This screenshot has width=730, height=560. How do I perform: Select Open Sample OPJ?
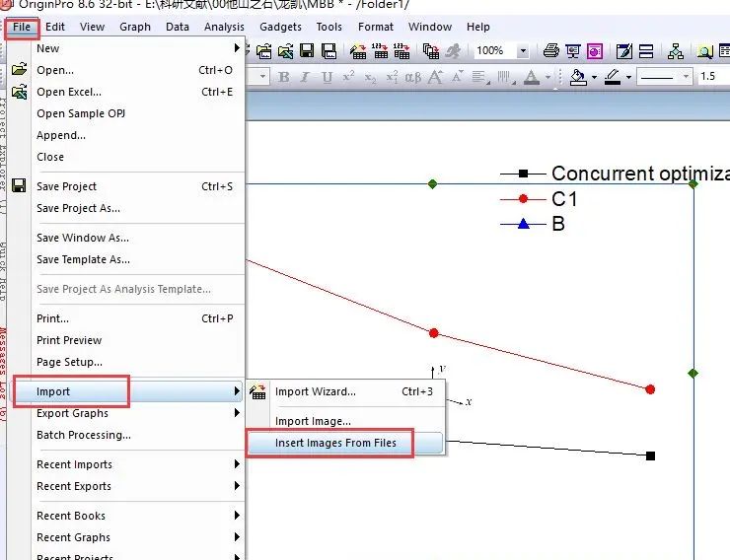(x=138, y=113)
